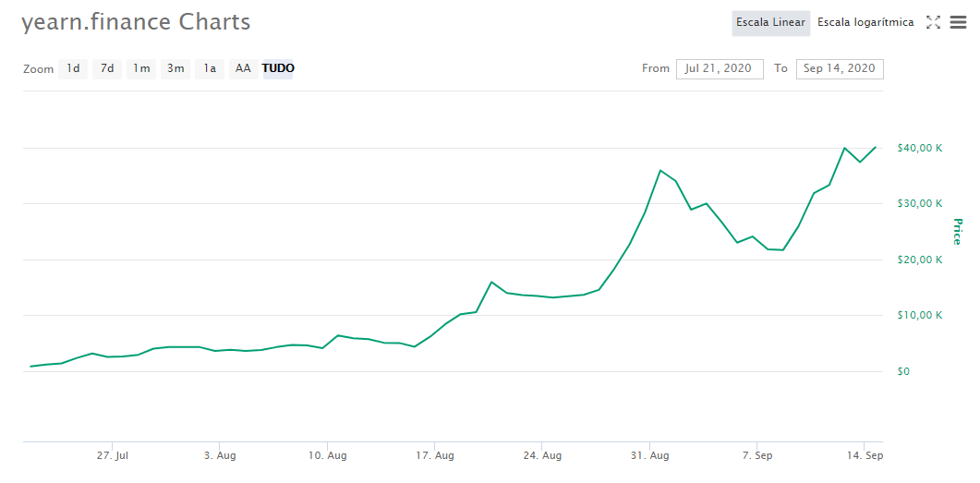Click the $30,00 K axis label
This screenshot has height=483, width=980.
pos(919,204)
